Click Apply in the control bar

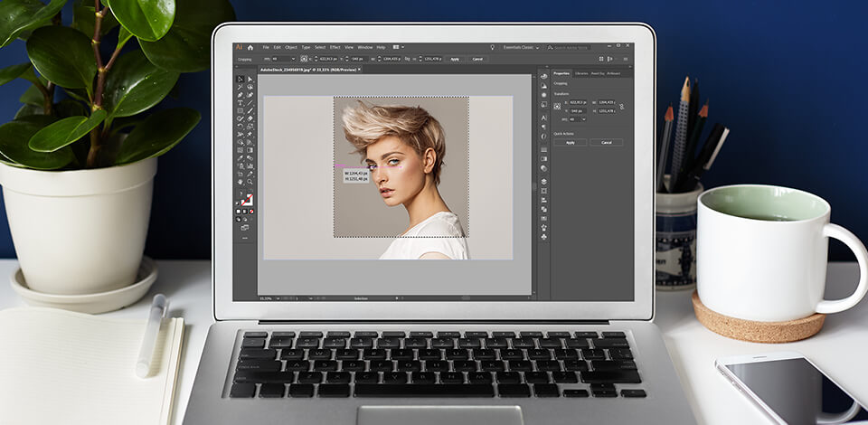(455, 59)
